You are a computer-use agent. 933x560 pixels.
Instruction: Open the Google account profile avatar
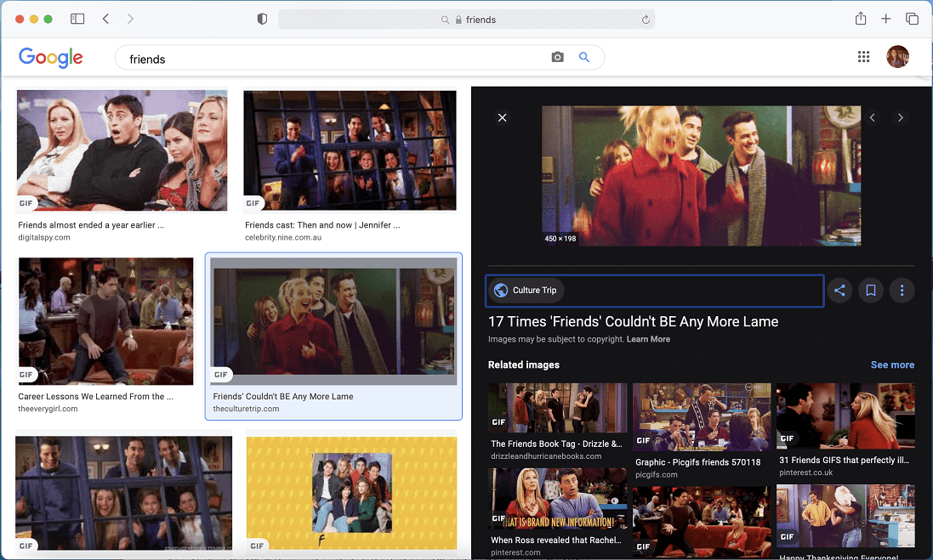[x=897, y=57]
